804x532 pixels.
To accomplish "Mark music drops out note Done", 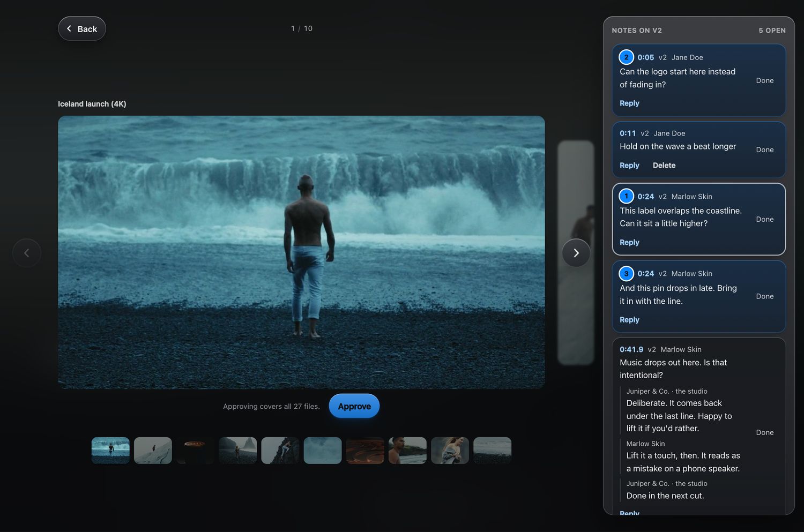I will point(765,432).
